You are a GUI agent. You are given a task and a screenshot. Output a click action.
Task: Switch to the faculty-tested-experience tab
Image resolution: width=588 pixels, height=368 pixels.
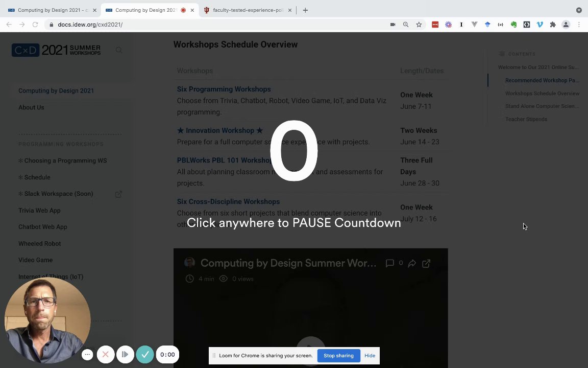[x=248, y=10]
